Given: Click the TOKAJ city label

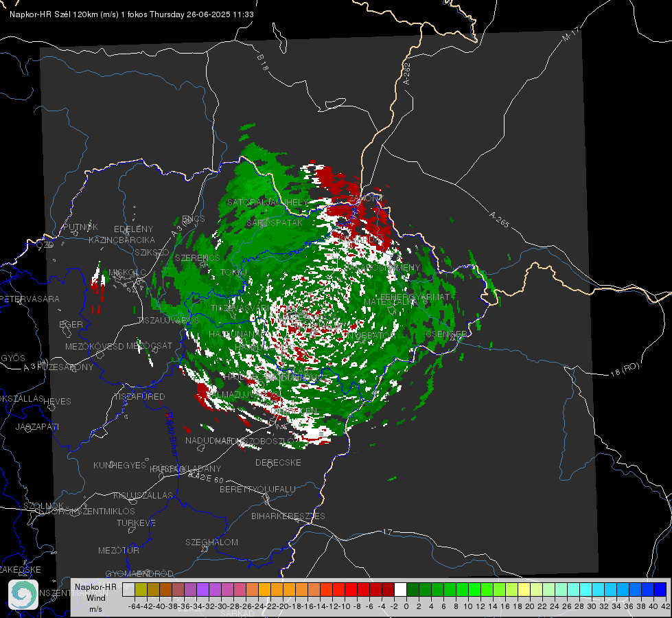Looking at the screenshot, I should [x=234, y=273].
